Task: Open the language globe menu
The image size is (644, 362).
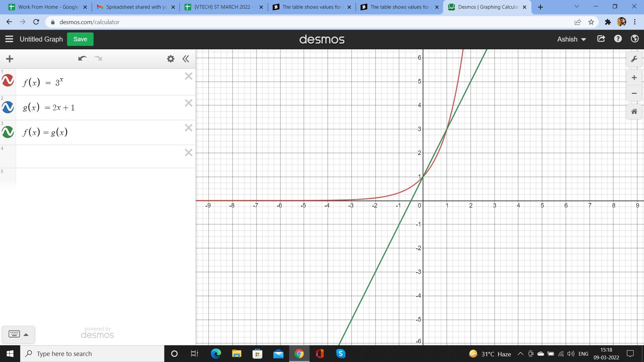Action: point(635,39)
